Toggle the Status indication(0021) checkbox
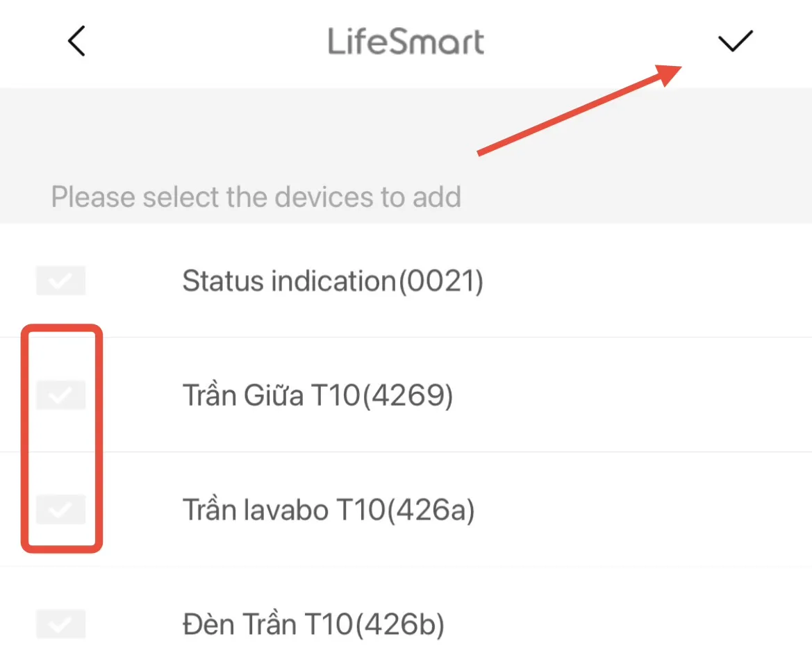 (61, 281)
